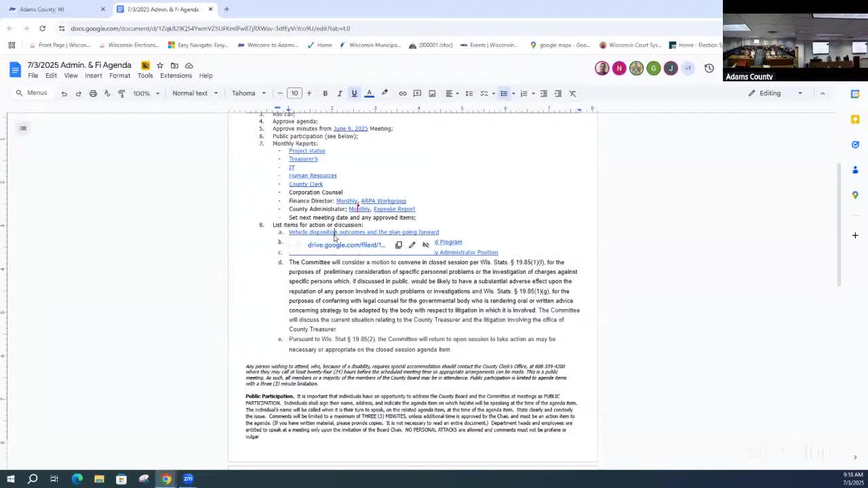Insert a link from the toolbar
Viewport: 868px width, 488px height.
pos(403,94)
